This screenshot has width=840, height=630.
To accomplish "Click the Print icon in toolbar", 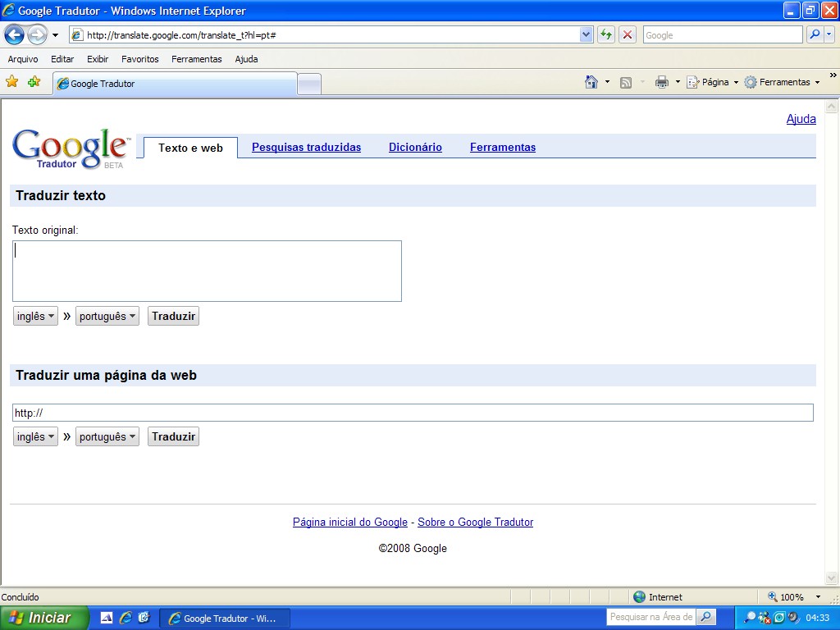I will pos(662,82).
